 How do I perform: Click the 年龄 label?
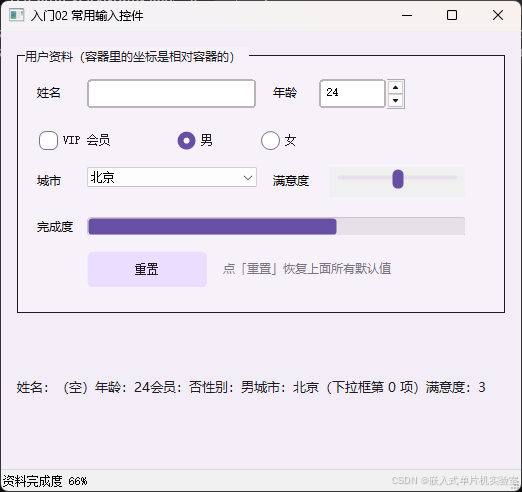[x=285, y=93]
